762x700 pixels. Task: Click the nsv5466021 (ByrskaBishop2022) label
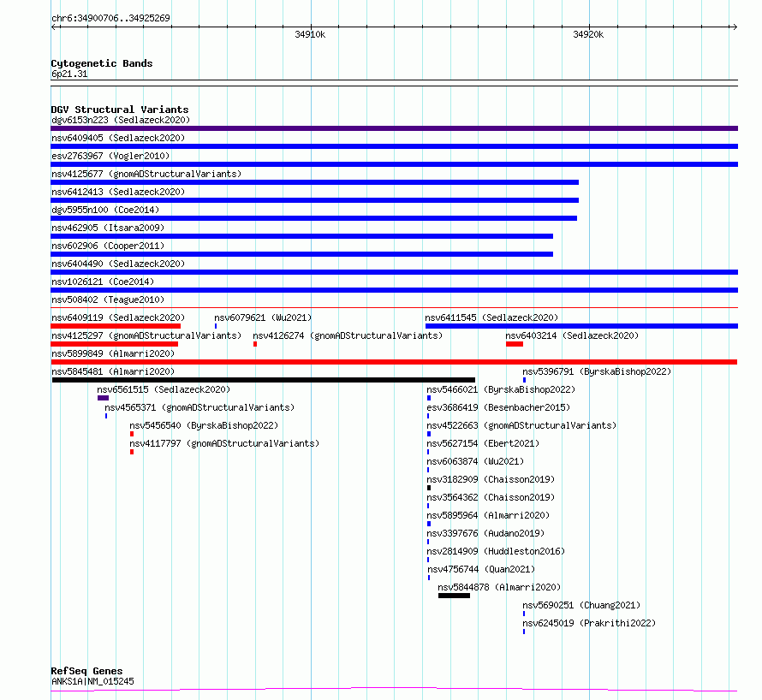click(501, 389)
